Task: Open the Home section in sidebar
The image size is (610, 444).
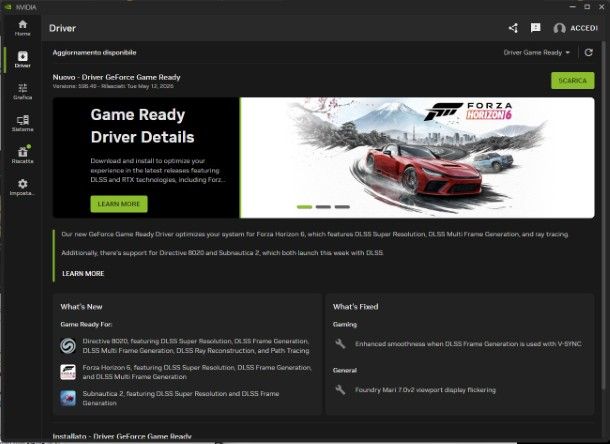Action: (x=23, y=28)
